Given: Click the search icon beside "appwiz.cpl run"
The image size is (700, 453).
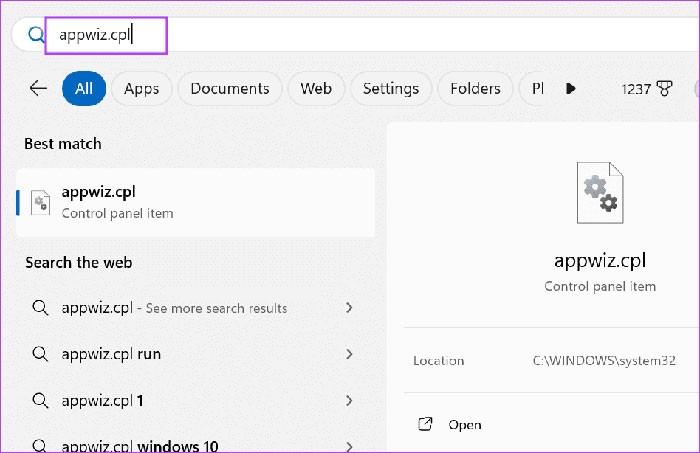Looking at the screenshot, I should tap(41, 354).
